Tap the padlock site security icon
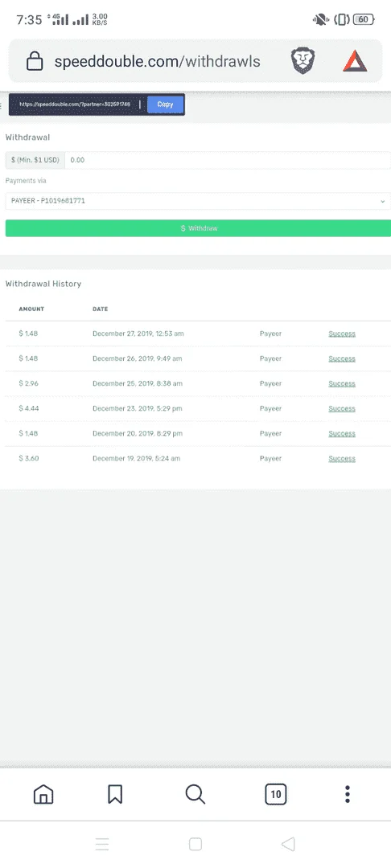391x868 pixels. pos(35,61)
